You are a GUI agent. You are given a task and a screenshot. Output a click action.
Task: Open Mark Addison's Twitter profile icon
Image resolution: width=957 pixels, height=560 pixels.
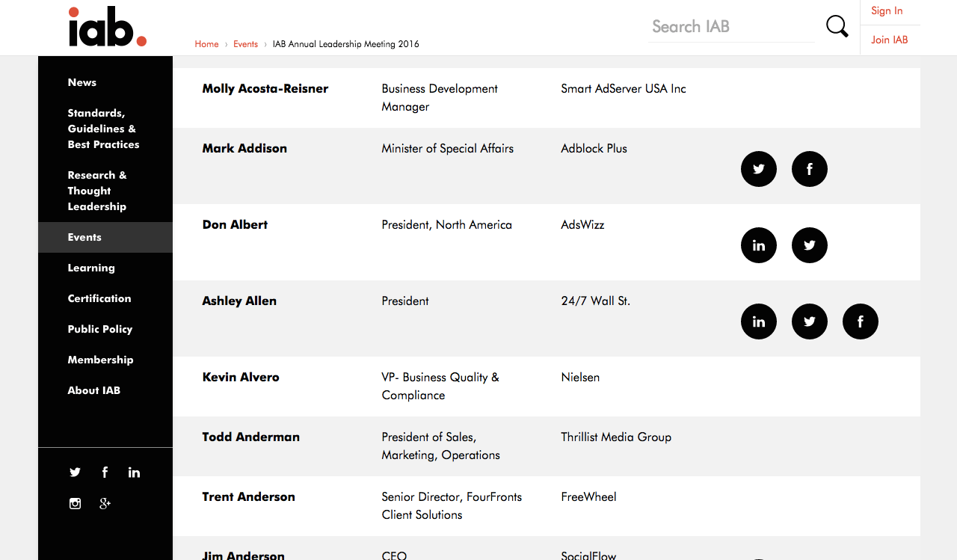coord(759,169)
